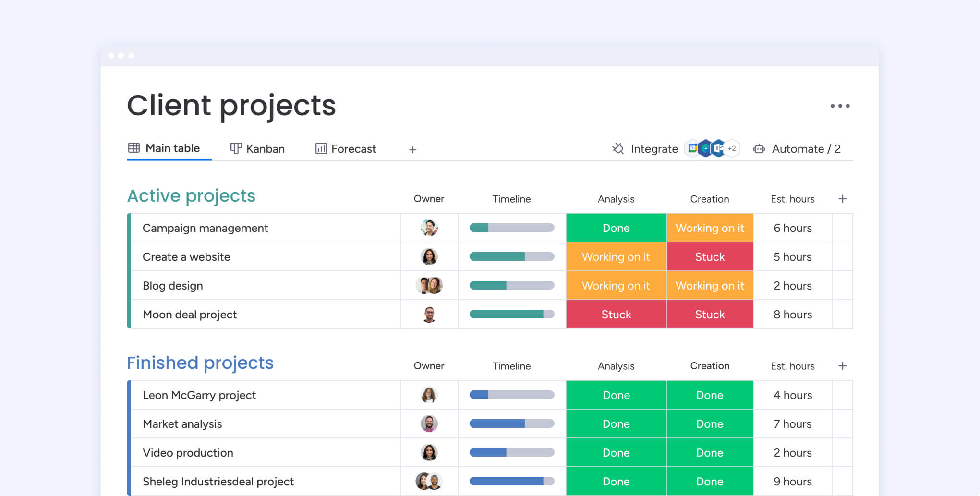Click the Finished projects group title

tap(200, 363)
